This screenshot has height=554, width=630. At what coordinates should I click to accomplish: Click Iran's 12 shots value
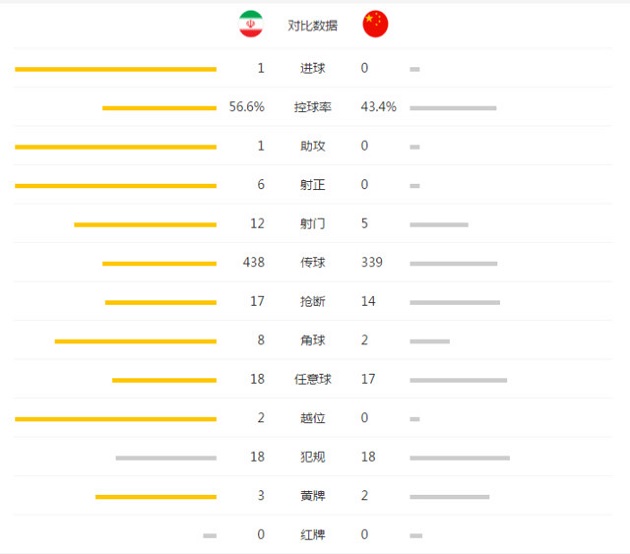257,223
